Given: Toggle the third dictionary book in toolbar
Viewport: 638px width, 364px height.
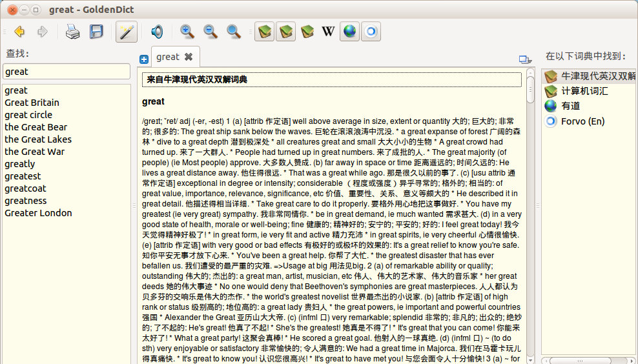Looking at the screenshot, I should [x=307, y=32].
